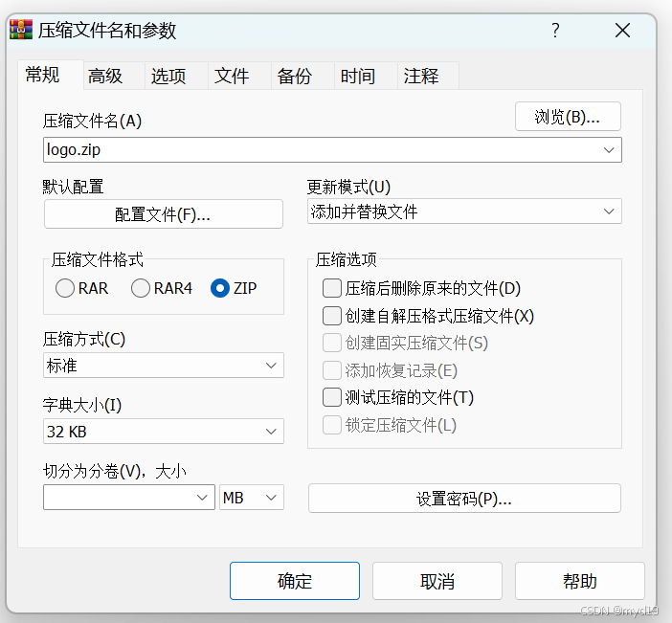This screenshot has height=623, width=672.
Task: Switch to the 高级 tab
Action: 105,77
